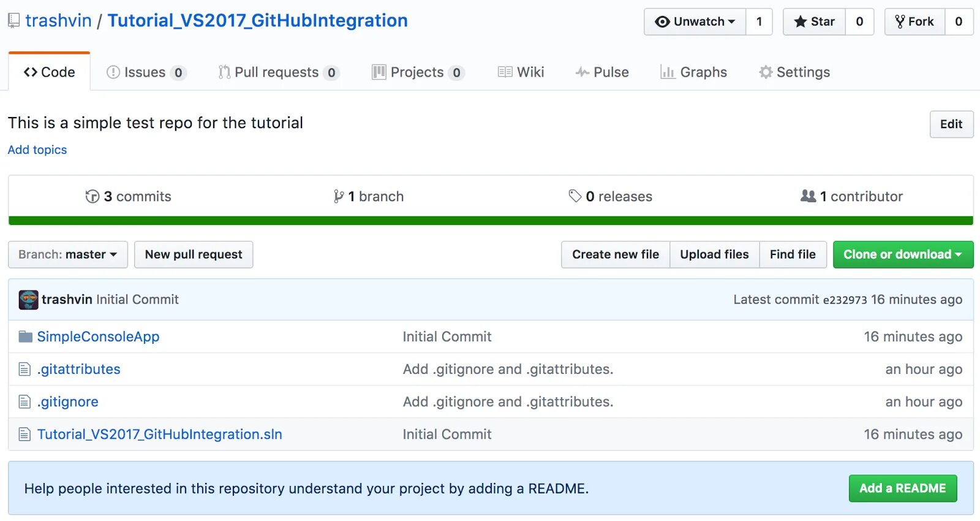Click the .gitattributes file icon
Viewport: 980px width, 521px height.
24,369
